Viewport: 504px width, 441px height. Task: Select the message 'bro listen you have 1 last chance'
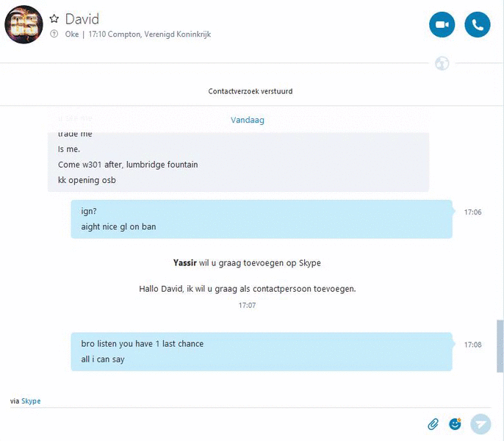(x=142, y=344)
